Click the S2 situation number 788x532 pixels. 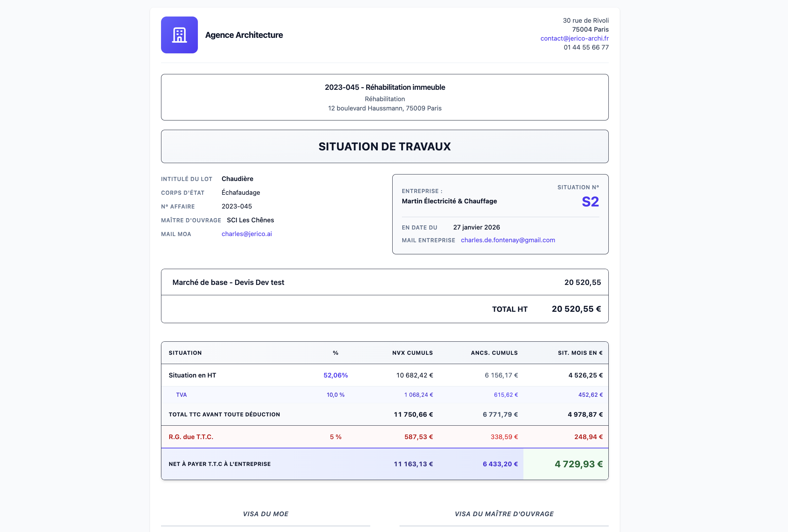click(x=590, y=202)
